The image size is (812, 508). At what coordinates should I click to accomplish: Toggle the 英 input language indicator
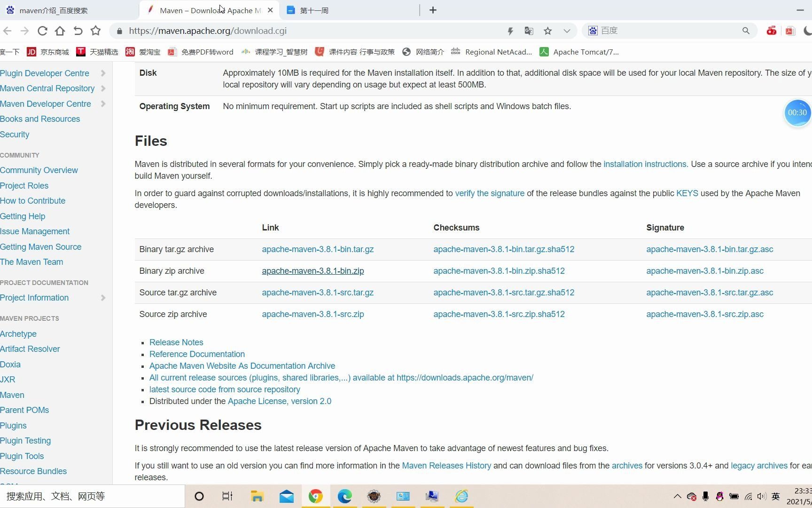pyautogui.click(x=776, y=496)
